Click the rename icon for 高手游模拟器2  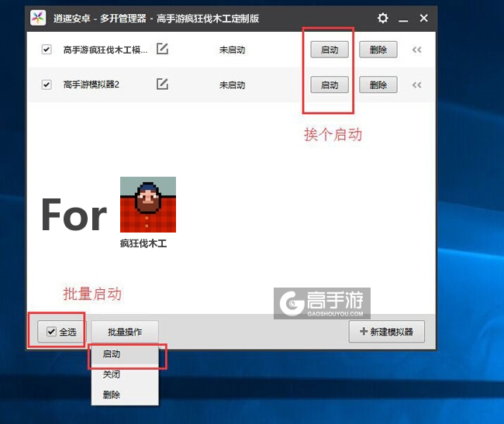click(162, 84)
